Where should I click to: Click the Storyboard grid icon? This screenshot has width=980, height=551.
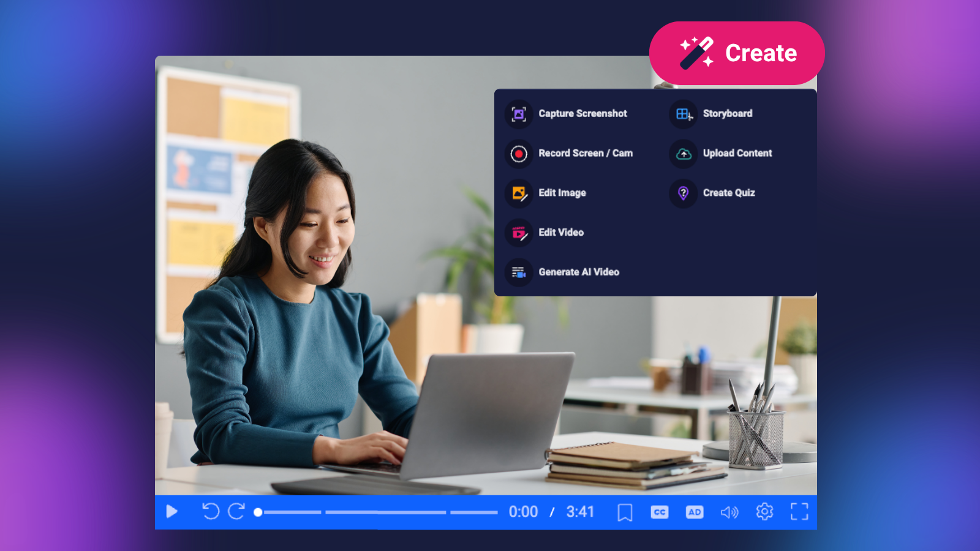click(x=684, y=114)
